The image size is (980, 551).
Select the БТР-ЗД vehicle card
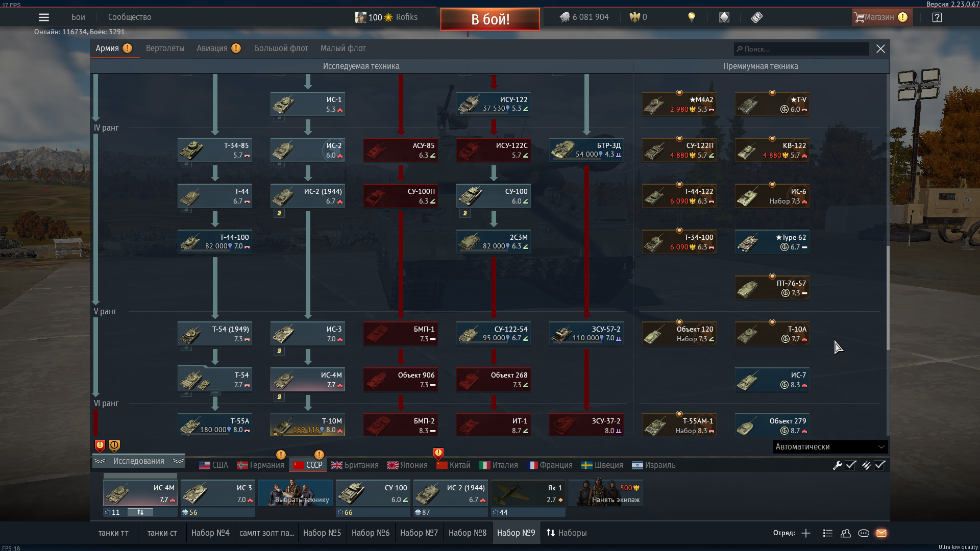click(x=586, y=150)
